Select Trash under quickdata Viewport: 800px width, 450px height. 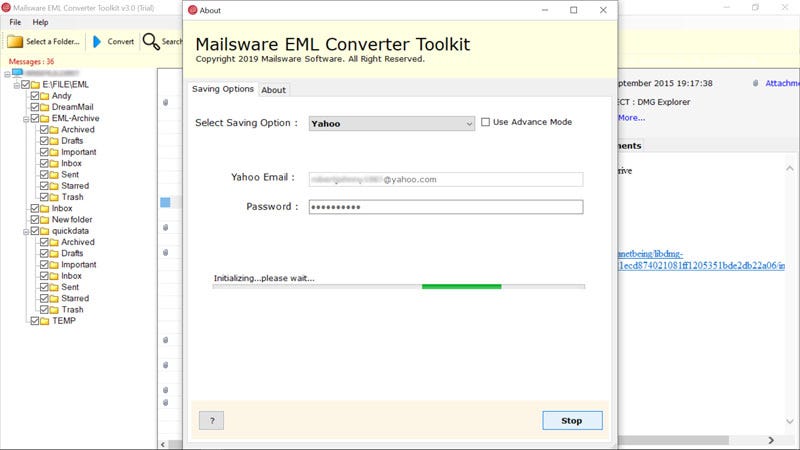72,310
